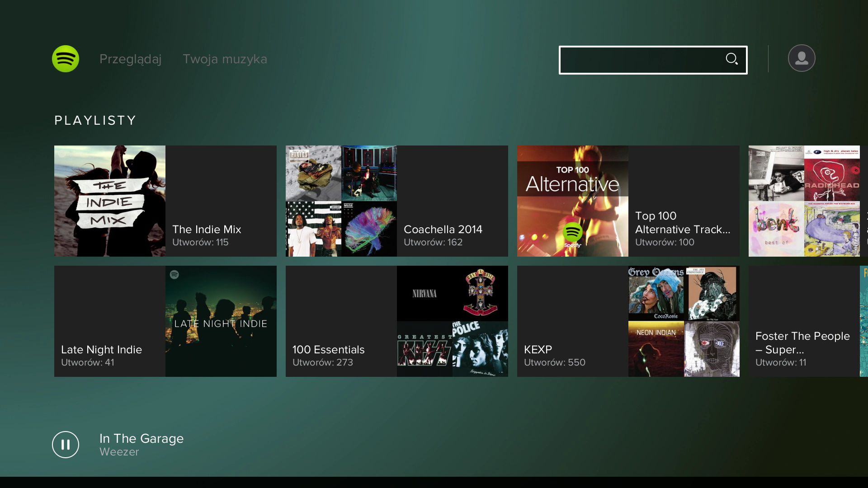Switch to the Twoja muzyka tab
This screenshot has height=488, width=868.
tap(225, 59)
